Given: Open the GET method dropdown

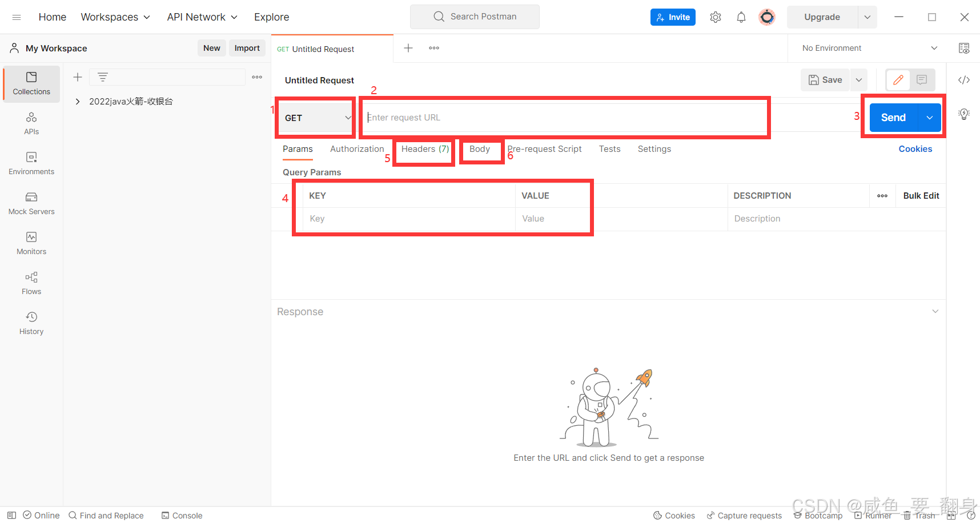Looking at the screenshot, I should pos(317,118).
